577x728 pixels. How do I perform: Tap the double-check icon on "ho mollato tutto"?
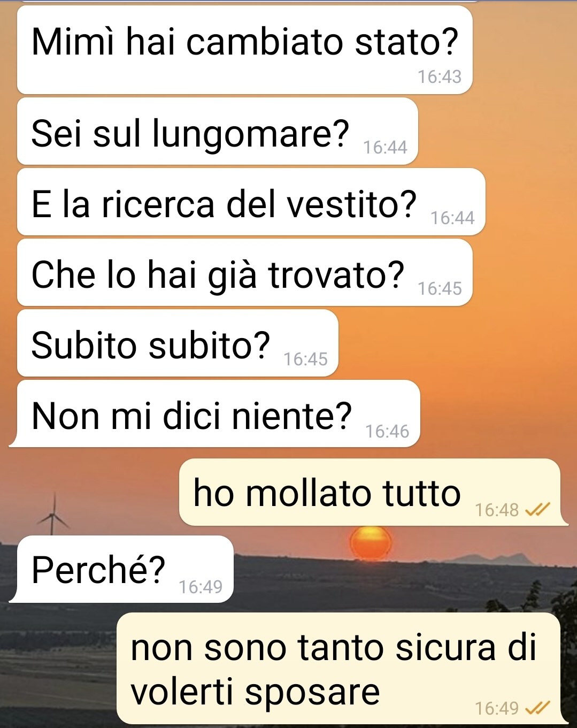pos(537,510)
